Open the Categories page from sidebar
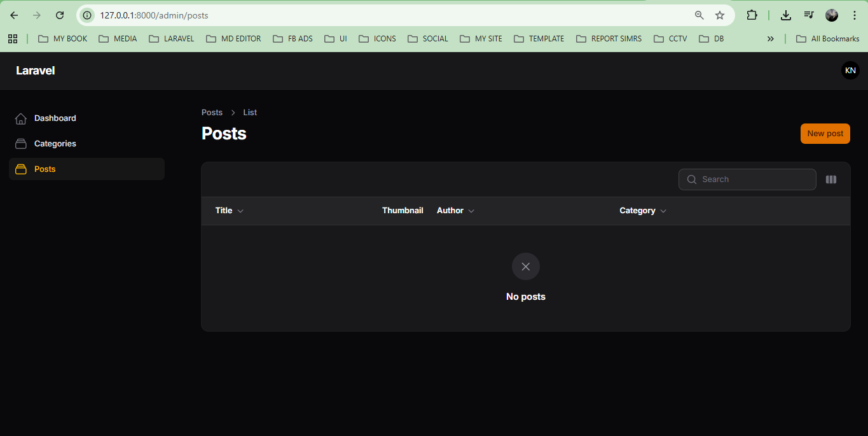This screenshot has width=868, height=436. point(55,144)
